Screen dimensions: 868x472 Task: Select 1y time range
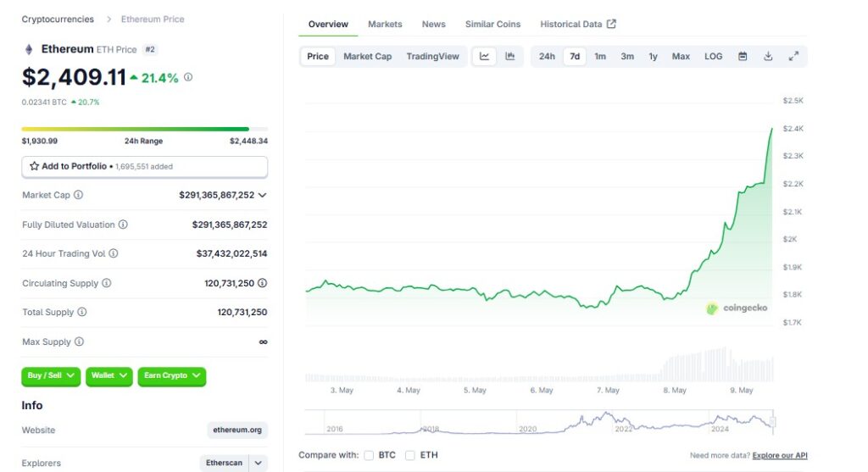click(654, 57)
